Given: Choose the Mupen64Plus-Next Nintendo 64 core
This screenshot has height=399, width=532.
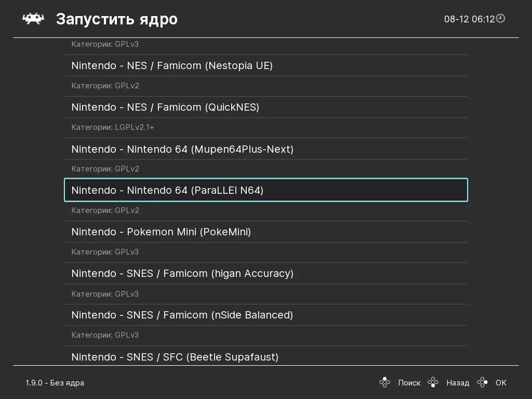Looking at the screenshot, I should coord(182,149).
